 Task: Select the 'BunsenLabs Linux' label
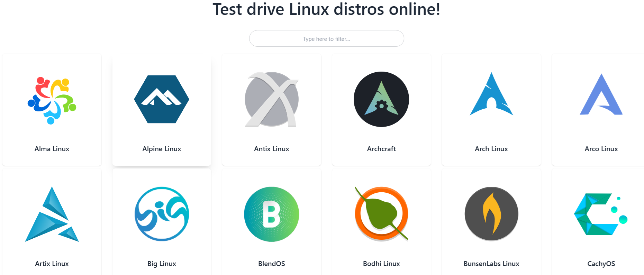click(491, 264)
